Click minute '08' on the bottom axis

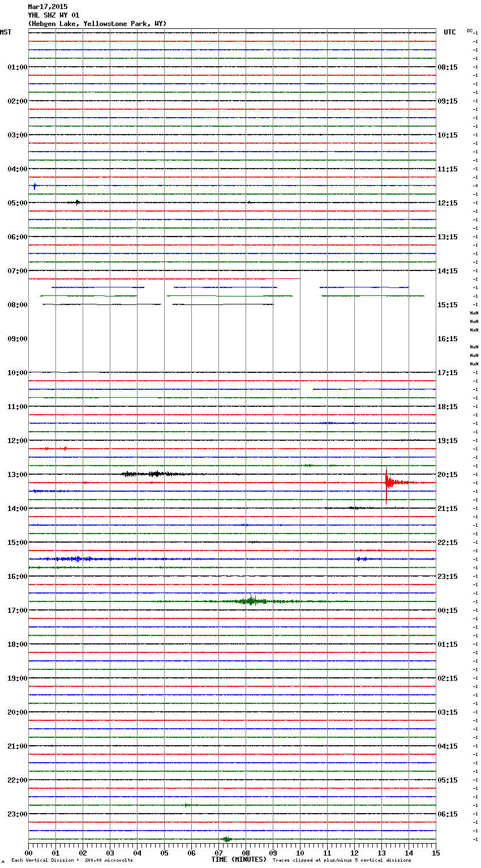(x=246, y=853)
